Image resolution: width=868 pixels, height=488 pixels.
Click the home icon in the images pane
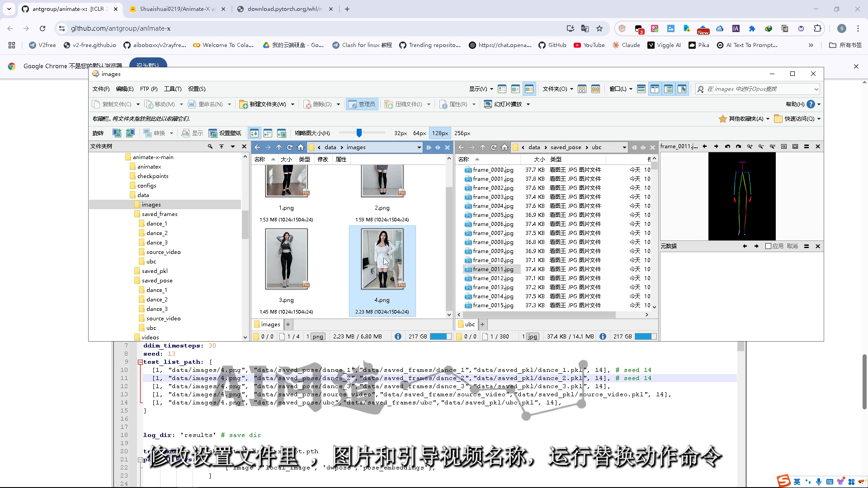[x=301, y=147]
